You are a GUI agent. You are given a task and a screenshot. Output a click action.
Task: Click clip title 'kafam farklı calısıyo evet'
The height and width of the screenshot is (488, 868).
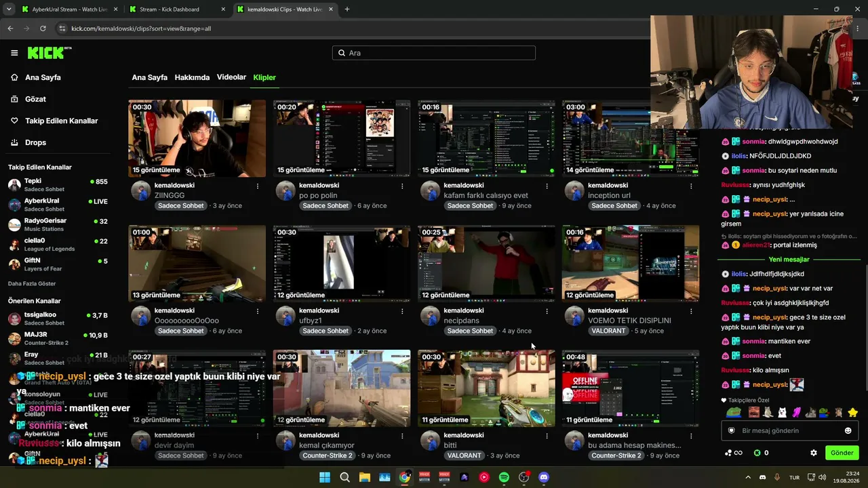tap(486, 195)
